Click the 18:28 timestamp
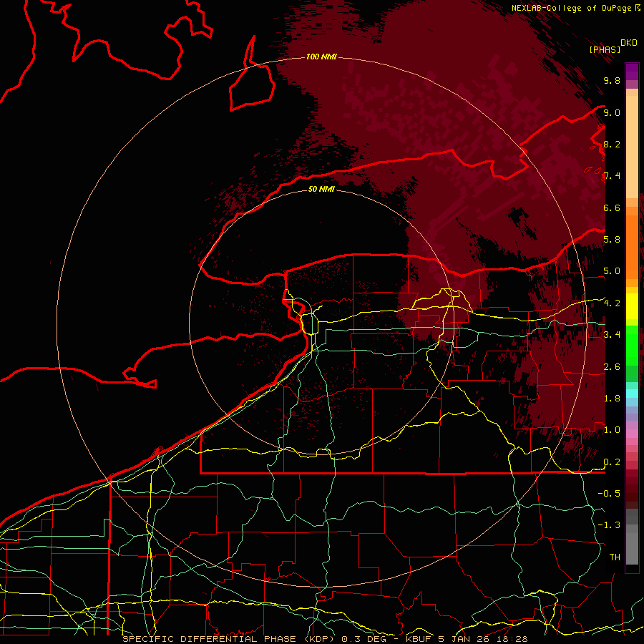644x644 pixels. (x=514, y=639)
